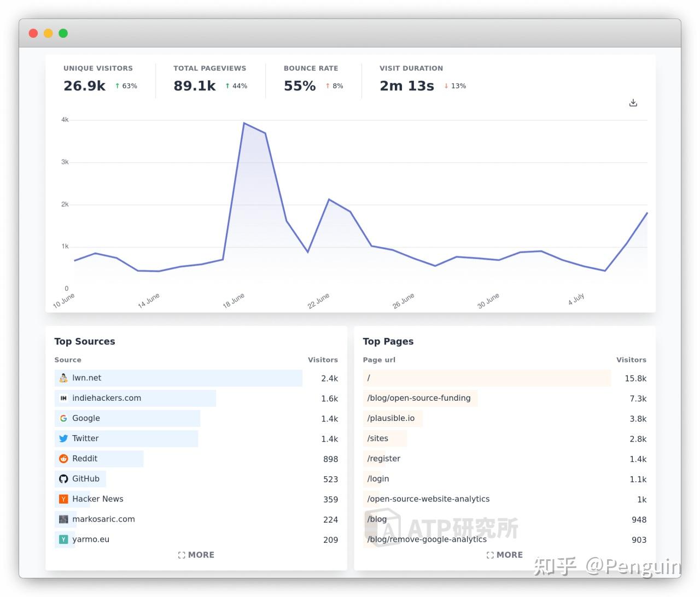Image resolution: width=700 pixels, height=597 pixels.
Task: Click the GitHub octocat icon
Action: pos(63,479)
